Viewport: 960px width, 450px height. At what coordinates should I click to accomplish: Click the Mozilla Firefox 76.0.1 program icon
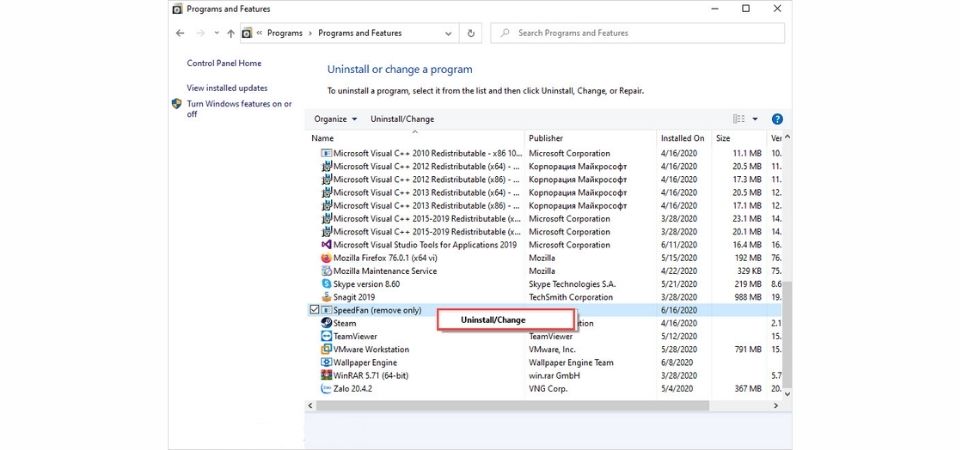[326, 258]
